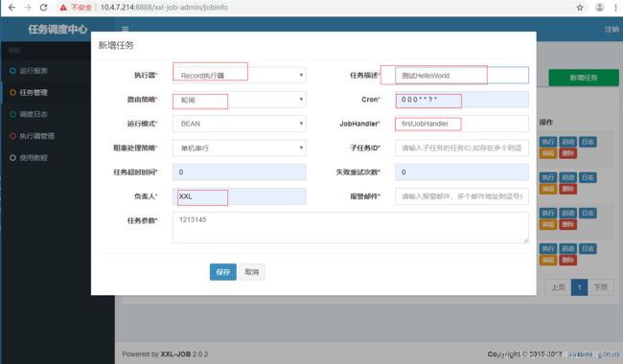Expand the 运行模式 dropdown showing BEAN
Image resolution: width=623 pixels, height=364 pixels.
click(x=240, y=124)
